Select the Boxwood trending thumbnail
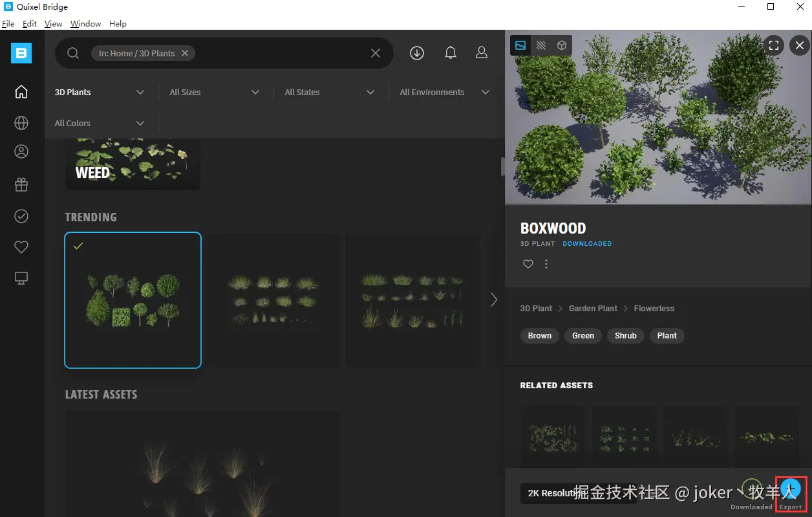This screenshot has width=812, height=517. coord(133,300)
